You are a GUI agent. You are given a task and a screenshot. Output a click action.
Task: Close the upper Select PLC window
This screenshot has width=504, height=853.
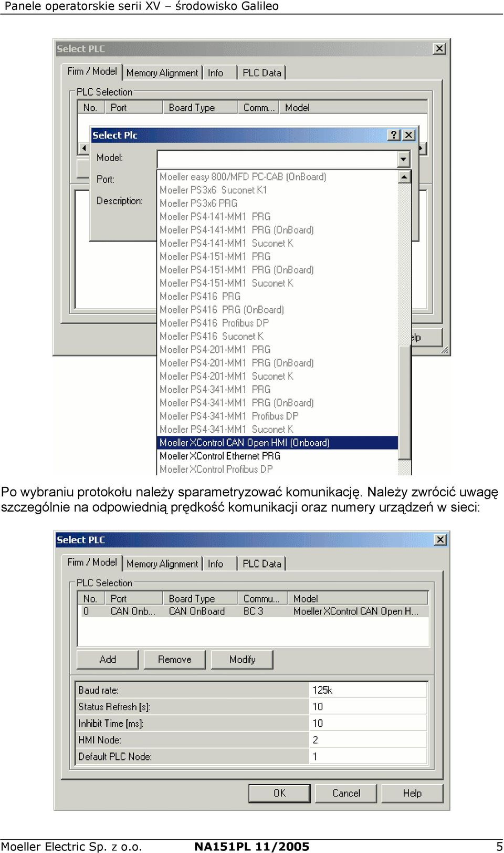click(x=439, y=49)
